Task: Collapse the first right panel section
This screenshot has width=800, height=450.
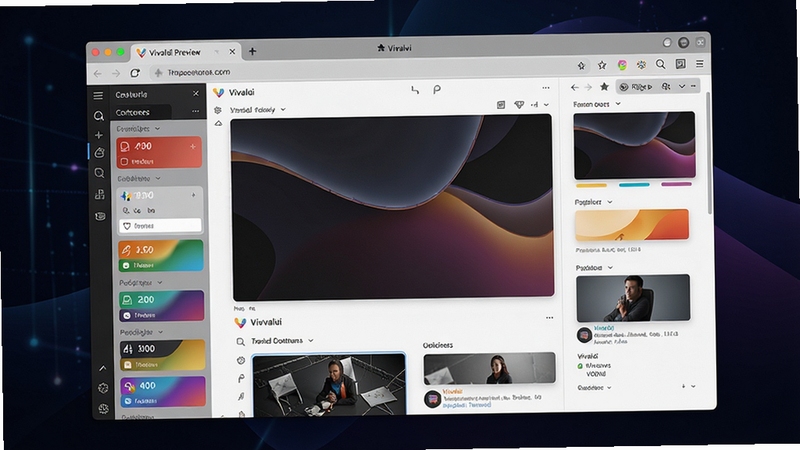Action: pos(618,104)
